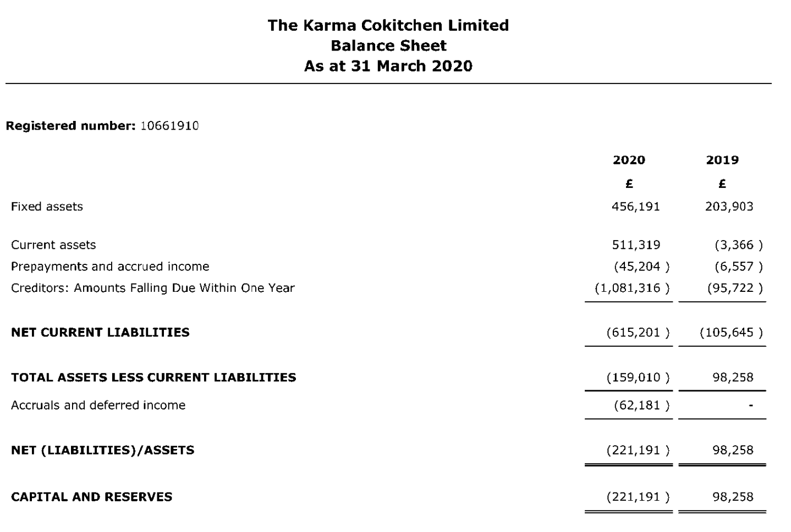Select the 2019 column header
This screenshot has height=532, width=791.
pyautogui.click(x=722, y=160)
